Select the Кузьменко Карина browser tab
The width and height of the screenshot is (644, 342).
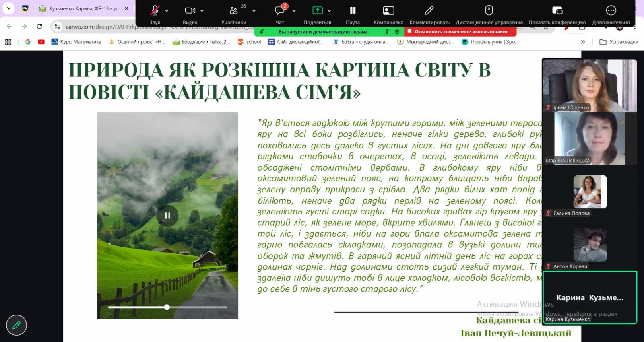(x=84, y=8)
